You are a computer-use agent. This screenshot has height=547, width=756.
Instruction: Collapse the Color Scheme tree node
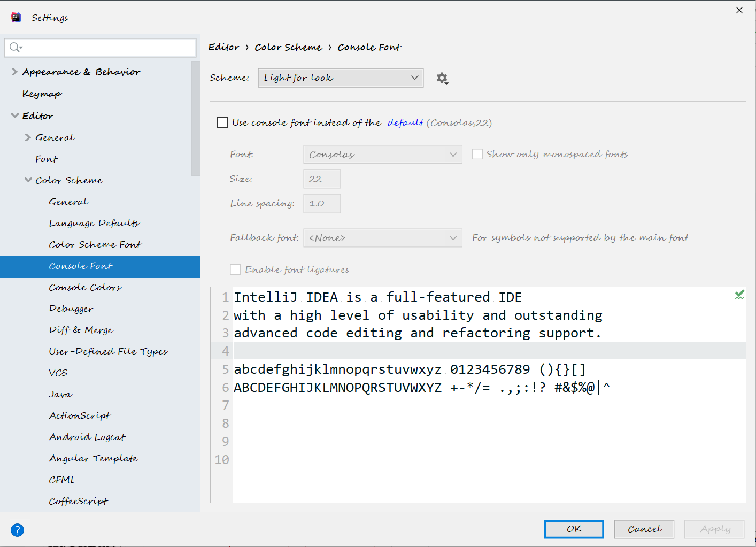pyautogui.click(x=28, y=180)
